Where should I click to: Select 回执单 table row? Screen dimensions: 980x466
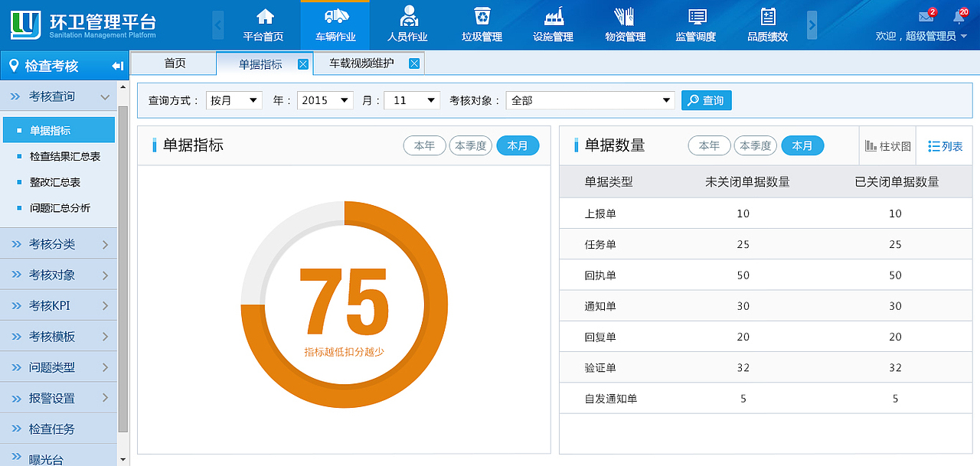tap(766, 275)
